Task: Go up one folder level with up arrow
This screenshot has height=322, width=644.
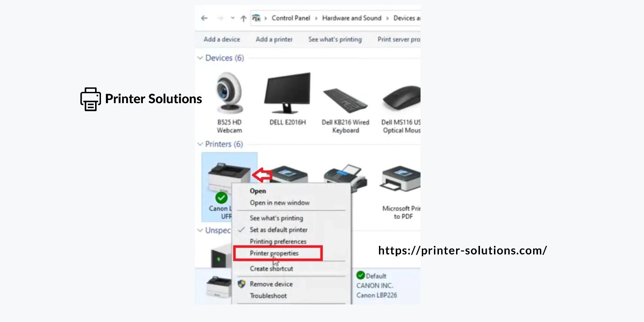Action: pos(243,18)
